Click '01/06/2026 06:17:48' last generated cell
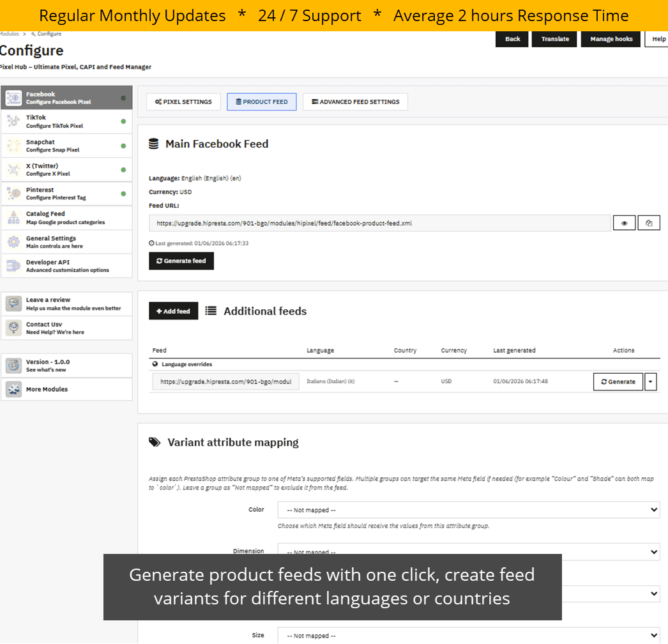 tap(520, 381)
